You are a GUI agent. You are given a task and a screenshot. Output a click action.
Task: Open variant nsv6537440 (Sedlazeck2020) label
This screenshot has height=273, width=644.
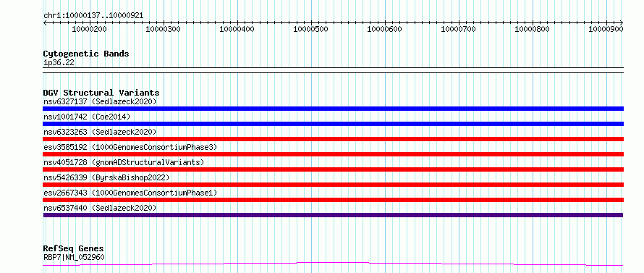(x=100, y=208)
